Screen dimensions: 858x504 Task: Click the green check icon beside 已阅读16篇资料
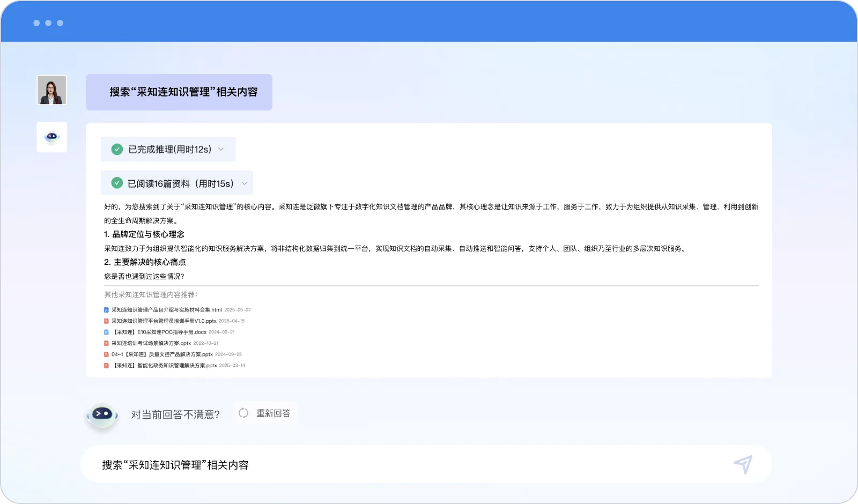pyautogui.click(x=117, y=183)
